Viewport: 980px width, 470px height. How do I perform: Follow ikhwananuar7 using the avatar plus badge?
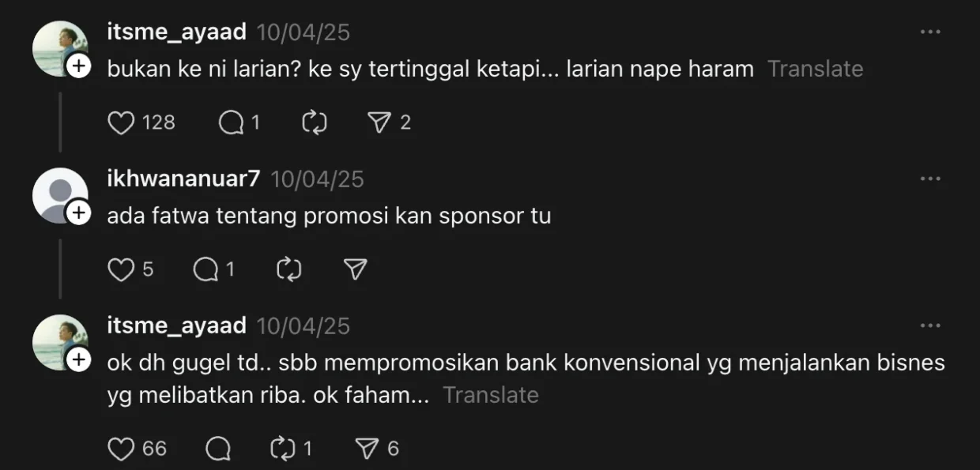click(x=78, y=213)
